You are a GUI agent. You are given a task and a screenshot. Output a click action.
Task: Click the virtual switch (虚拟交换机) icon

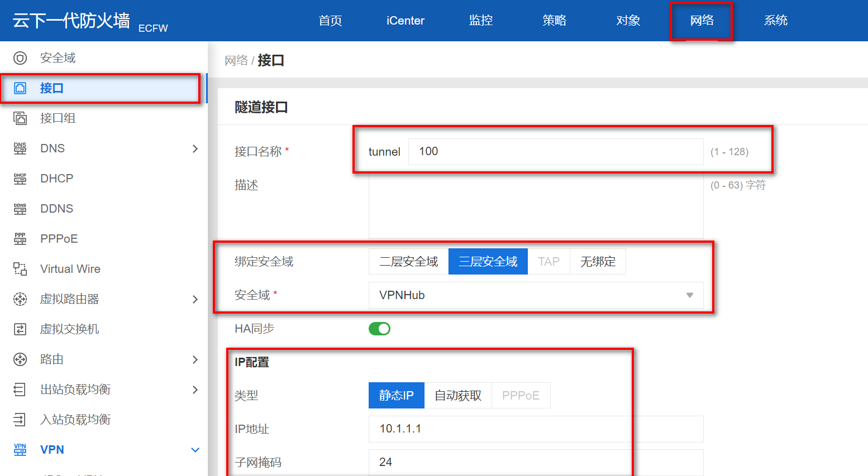click(x=20, y=329)
